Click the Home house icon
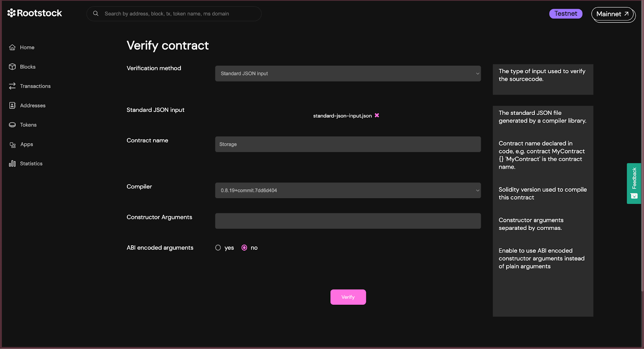 pos(12,47)
